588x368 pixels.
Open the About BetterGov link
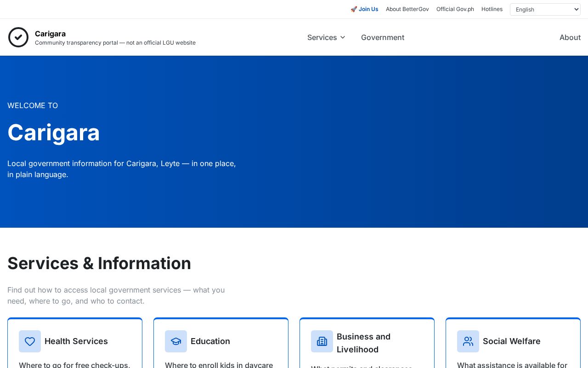click(407, 9)
